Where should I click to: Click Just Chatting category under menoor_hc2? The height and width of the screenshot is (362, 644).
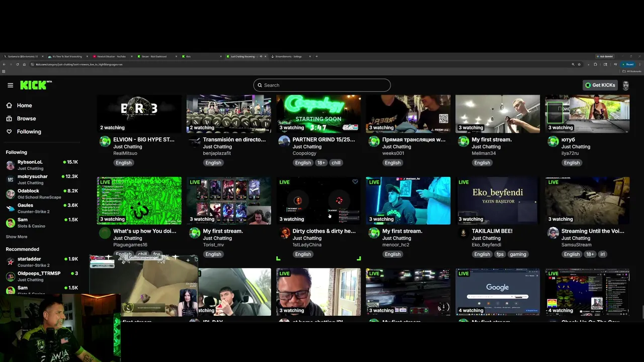[396, 238]
